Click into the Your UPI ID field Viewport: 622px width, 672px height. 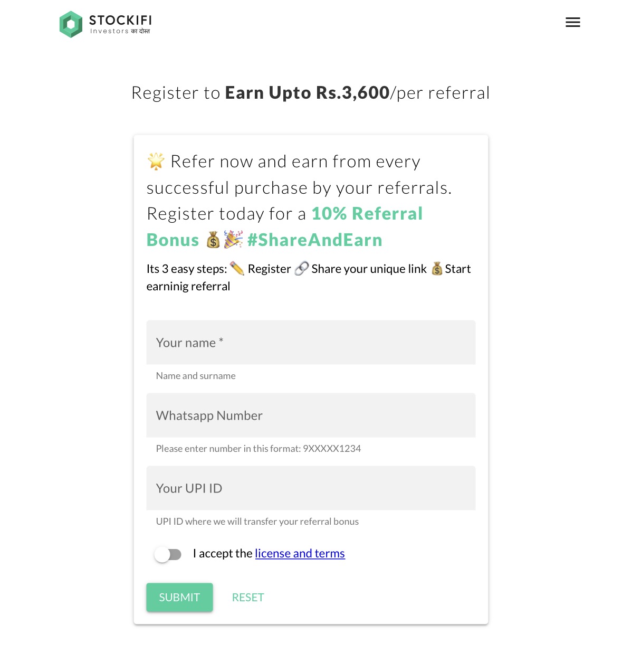tap(311, 488)
